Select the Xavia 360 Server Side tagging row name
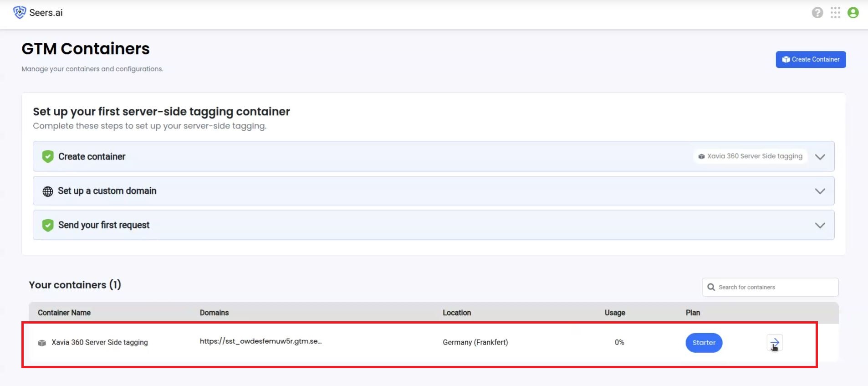This screenshot has height=386, width=868. coord(100,342)
